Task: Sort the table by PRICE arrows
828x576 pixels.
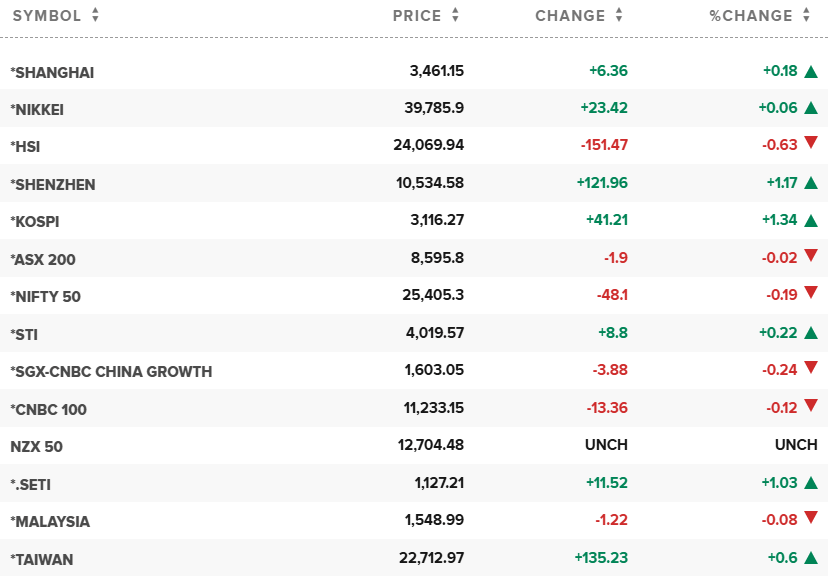Action: coord(455,16)
